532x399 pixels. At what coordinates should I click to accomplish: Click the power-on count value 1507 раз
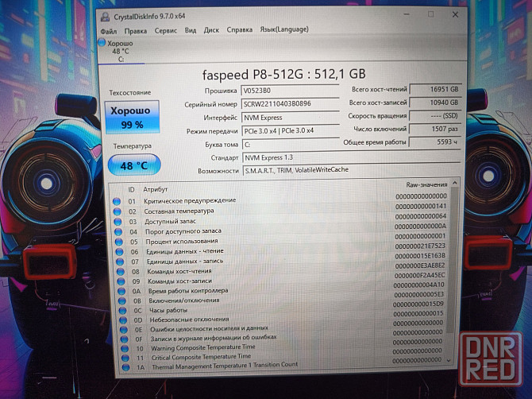click(x=434, y=129)
